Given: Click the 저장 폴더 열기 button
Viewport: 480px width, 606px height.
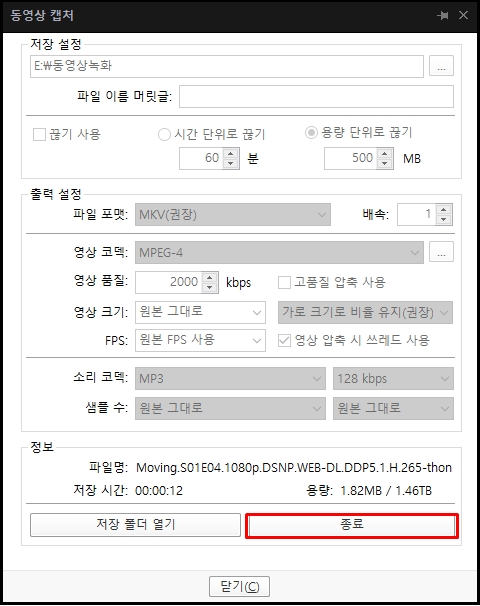Looking at the screenshot, I should coord(135,525).
